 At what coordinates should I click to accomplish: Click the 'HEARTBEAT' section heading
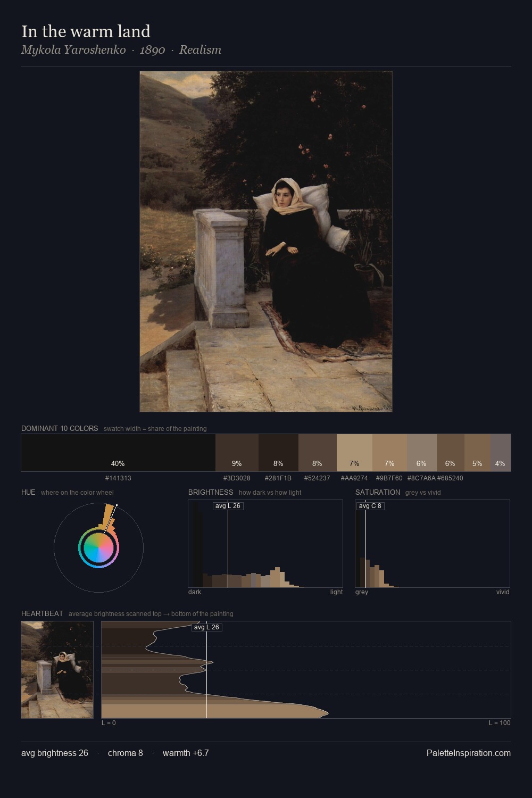[x=42, y=613]
